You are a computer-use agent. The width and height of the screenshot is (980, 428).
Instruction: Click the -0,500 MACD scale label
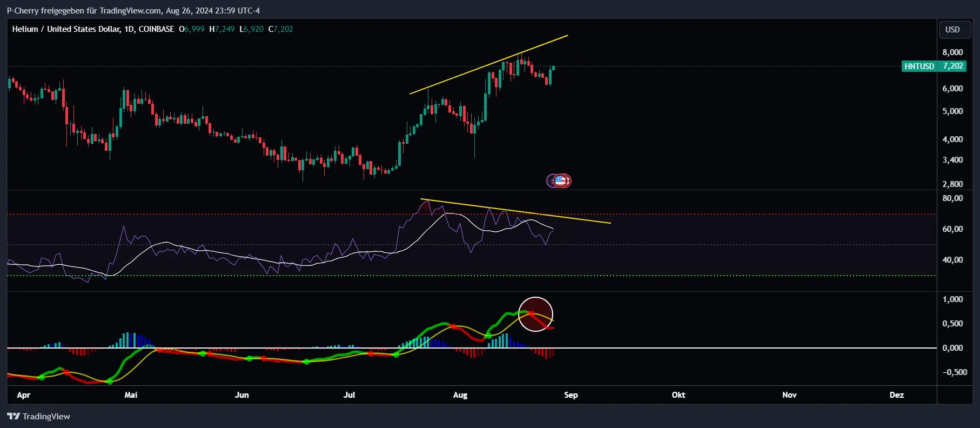955,372
